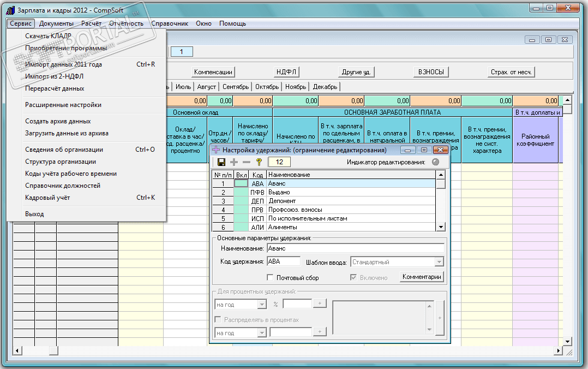The image size is (588, 369).
Task: Open the Сервис menu
Action: point(21,23)
